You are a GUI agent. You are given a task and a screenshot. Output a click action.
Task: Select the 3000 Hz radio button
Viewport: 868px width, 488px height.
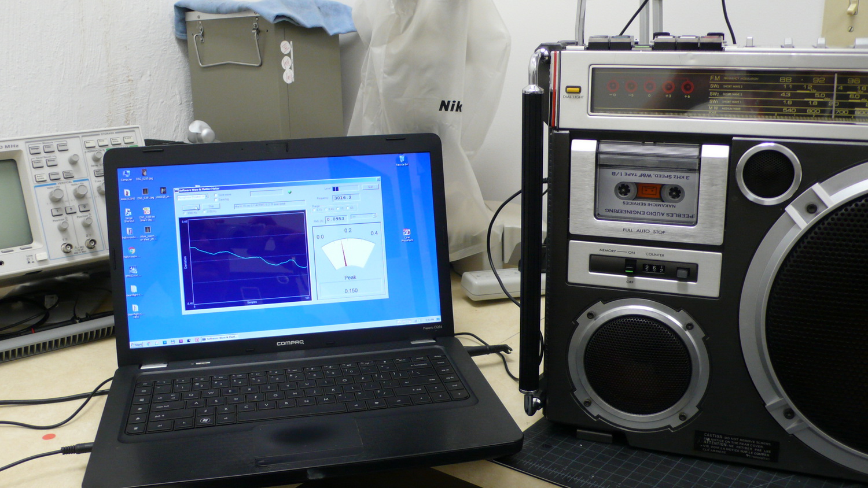185,213
